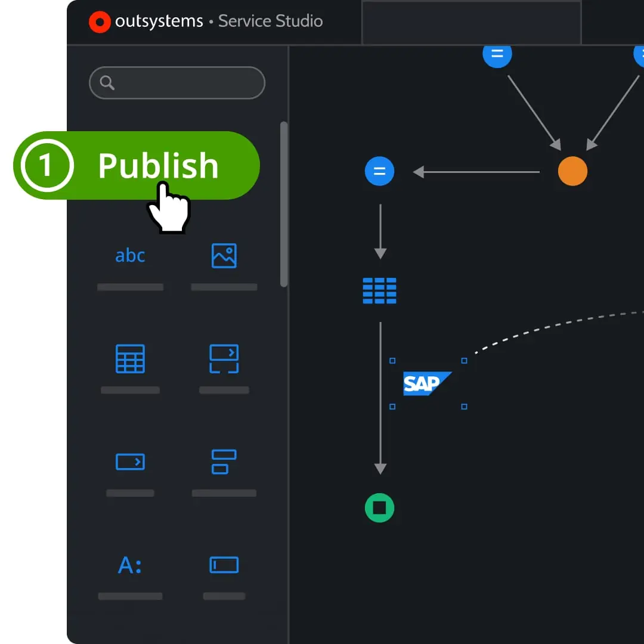Click the OutSystems logo in the title bar
644x644 pixels.
click(99, 21)
